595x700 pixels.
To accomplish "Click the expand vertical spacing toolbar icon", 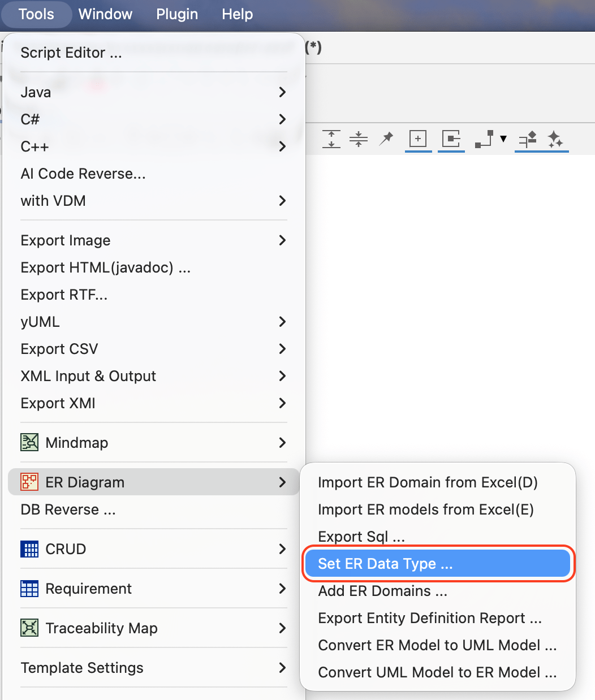I will point(331,139).
